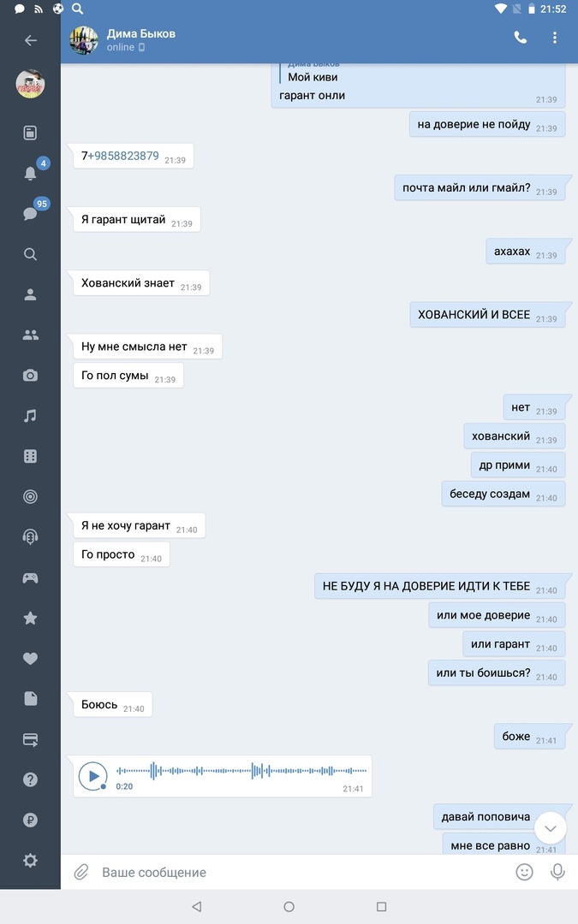Open the friends section in sidebar
Viewport: 578px width, 924px height.
click(x=30, y=335)
